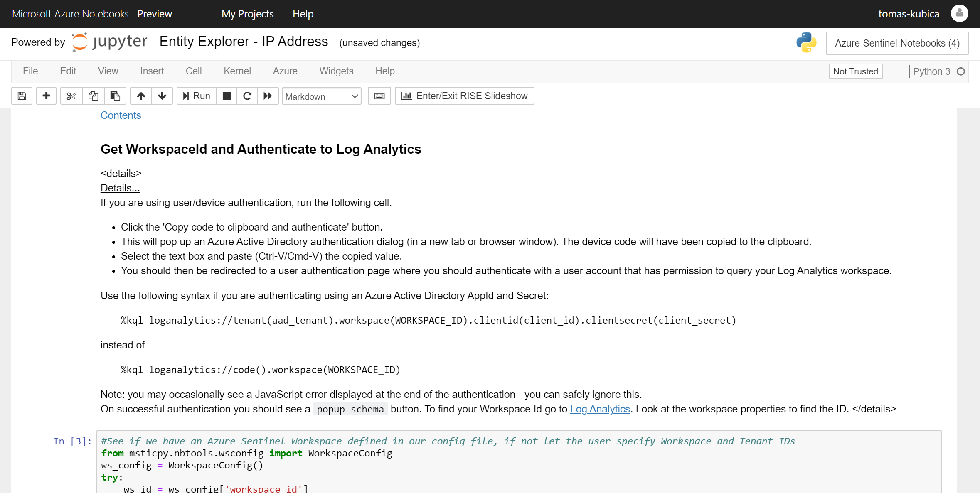This screenshot has height=493, width=980.
Task: Click the save notebook icon
Action: pos(22,96)
